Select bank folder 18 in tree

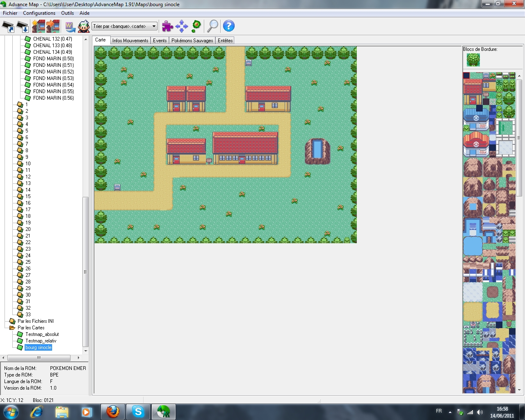click(28, 216)
